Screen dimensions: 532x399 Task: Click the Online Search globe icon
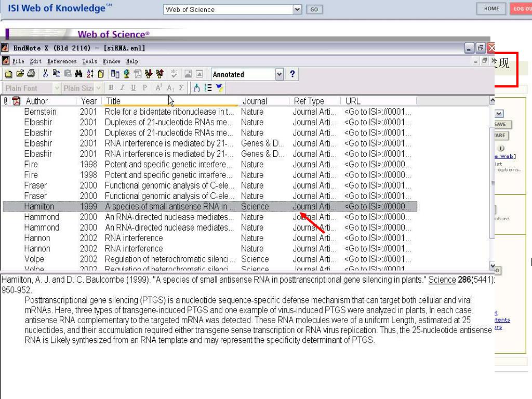coord(127,74)
